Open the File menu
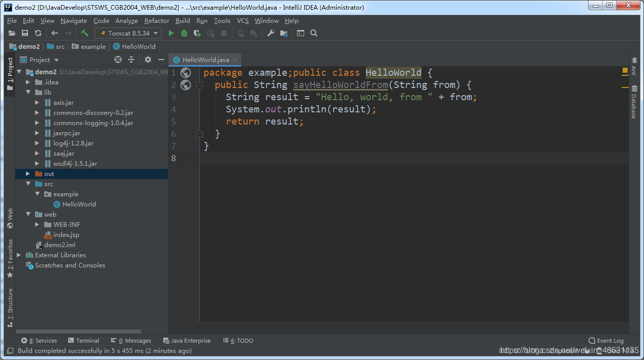 coord(12,20)
